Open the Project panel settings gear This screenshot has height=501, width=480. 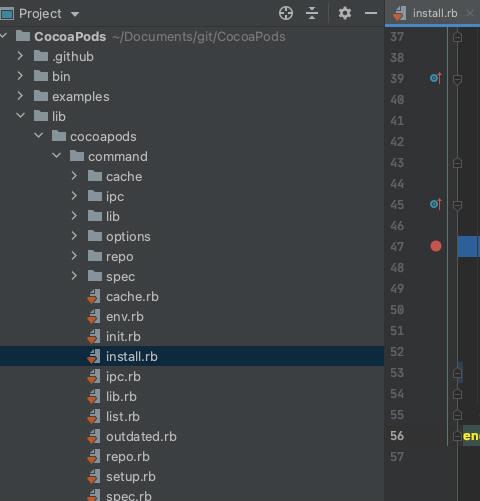[x=345, y=13]
